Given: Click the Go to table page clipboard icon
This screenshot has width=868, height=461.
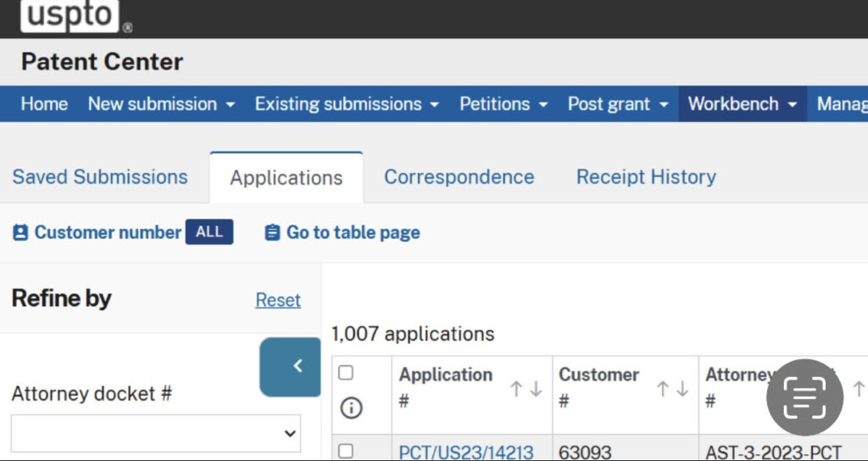Looking at the screenshot, I should coord(272,233).
